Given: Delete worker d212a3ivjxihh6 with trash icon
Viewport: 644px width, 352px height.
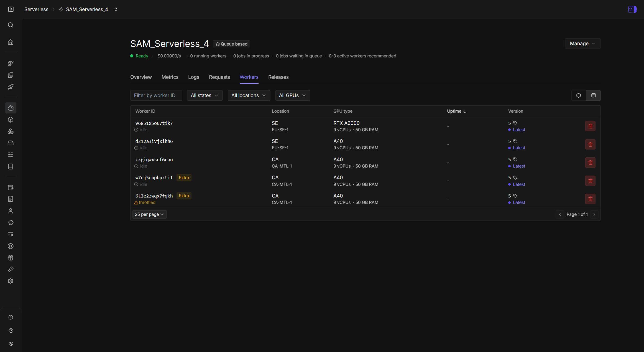Looking at the screenshot, I should [590, 145].
